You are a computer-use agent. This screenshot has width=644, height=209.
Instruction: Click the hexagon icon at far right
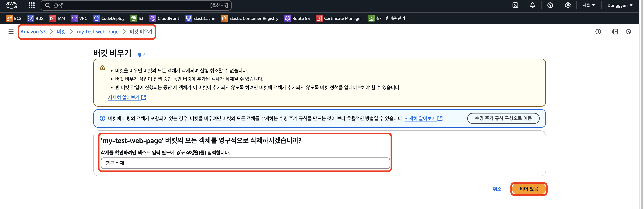point(628,31)
